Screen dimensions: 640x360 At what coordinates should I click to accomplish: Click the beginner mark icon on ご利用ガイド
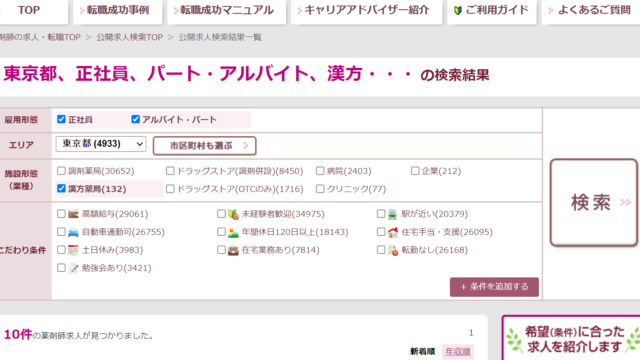tap(458, 11)
